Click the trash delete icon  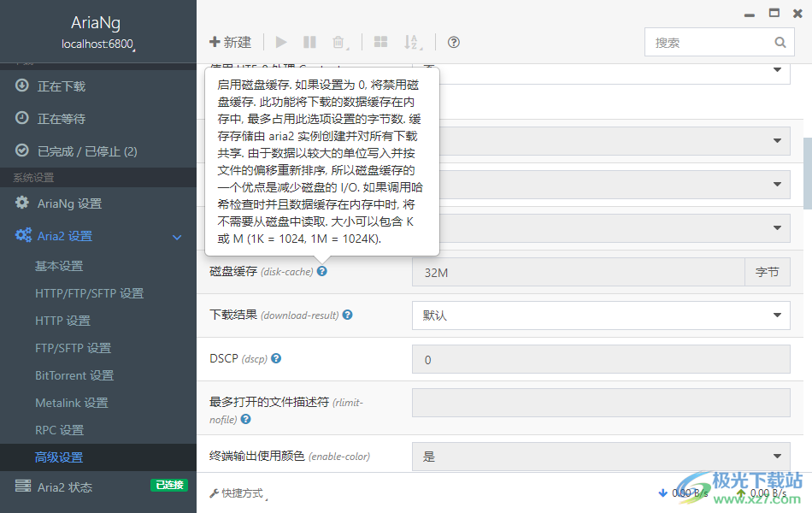point(338,42)
